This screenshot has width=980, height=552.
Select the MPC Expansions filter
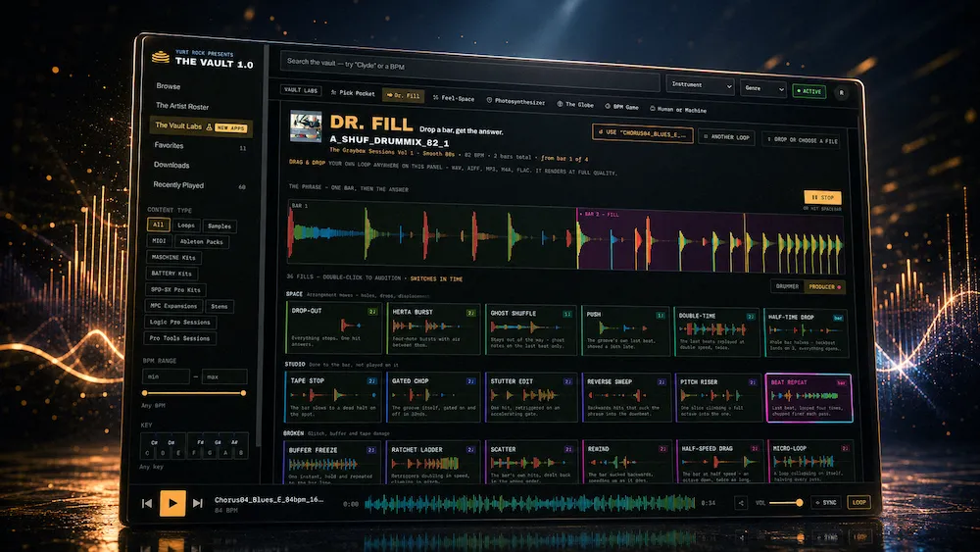173,306
